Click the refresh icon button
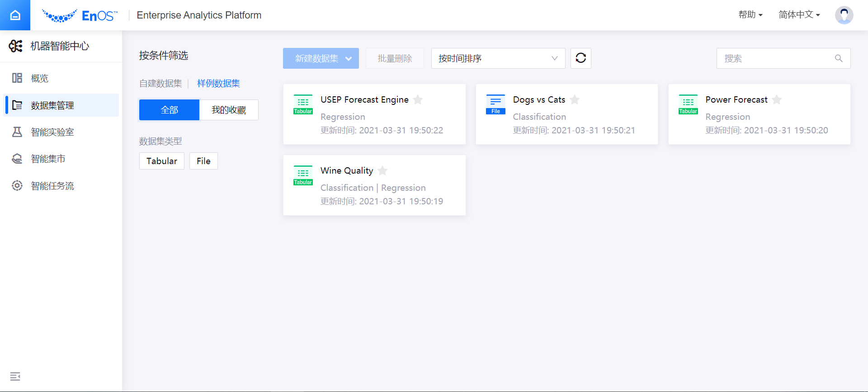Screen dimensions: 868x392 point(581,58)
